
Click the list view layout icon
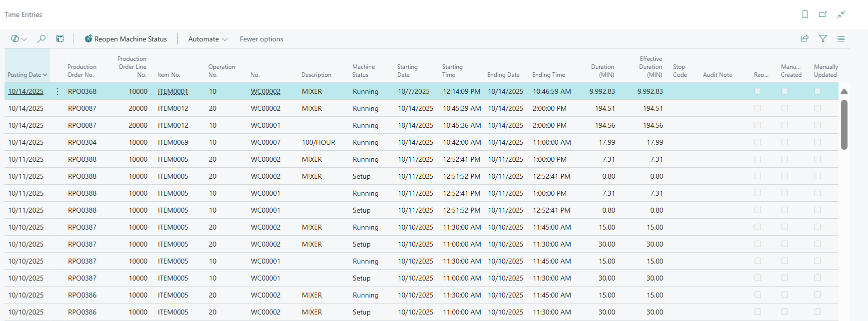point(841,39)
